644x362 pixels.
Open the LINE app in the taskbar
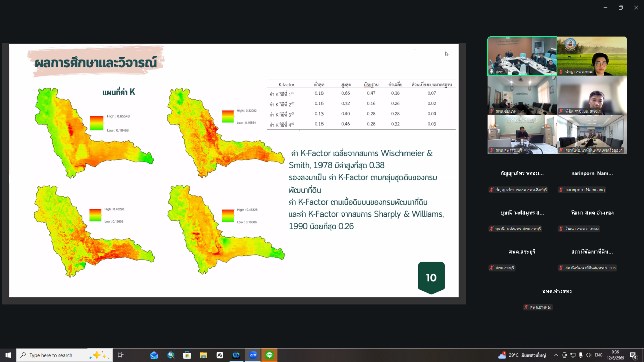270,355
